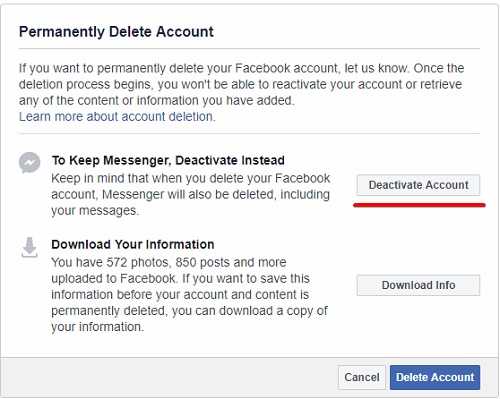Viewport: 500px width, 399px height.
Task: Click the divider line beneath the dialog title
Action: pos(249,49)
